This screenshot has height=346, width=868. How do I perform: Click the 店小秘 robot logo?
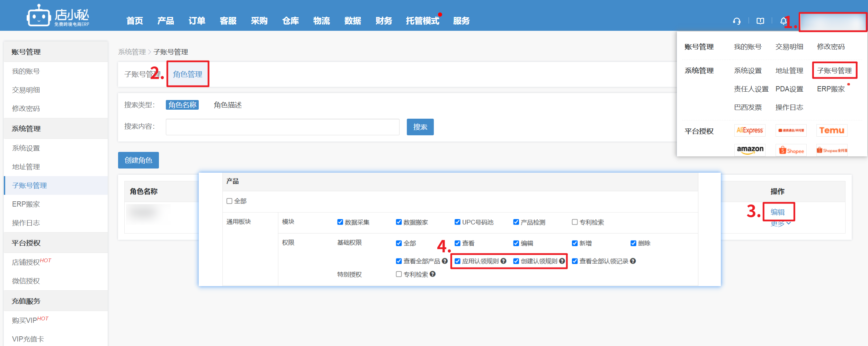point(39,16)
